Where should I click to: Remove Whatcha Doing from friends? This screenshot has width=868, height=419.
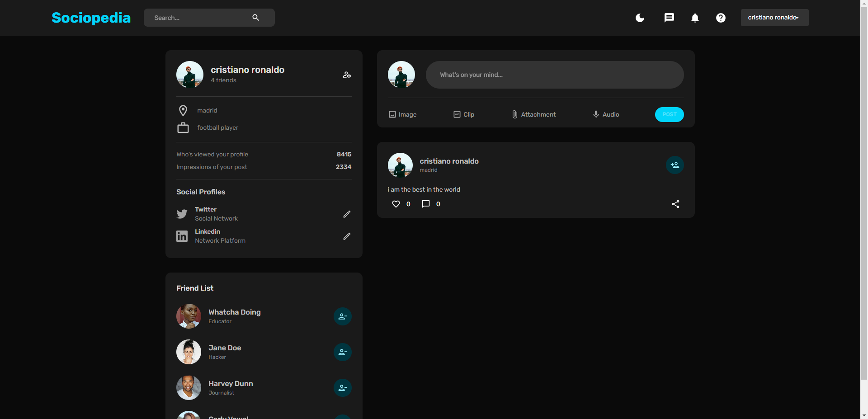[x=343, y=316]
